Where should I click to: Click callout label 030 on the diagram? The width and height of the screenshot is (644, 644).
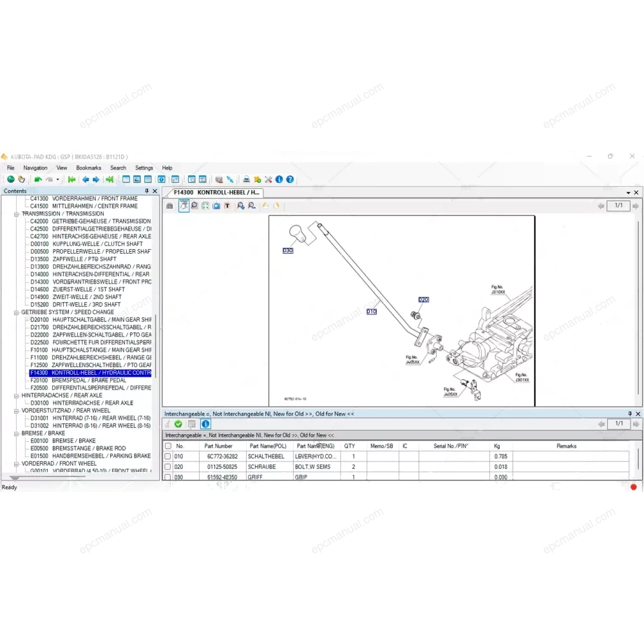(x=288, y=251)
